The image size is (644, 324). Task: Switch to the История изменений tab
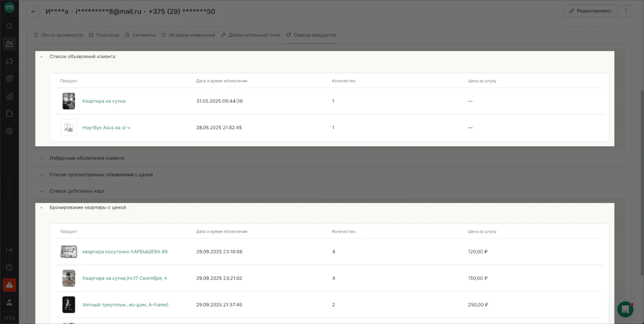pos(188,35)
